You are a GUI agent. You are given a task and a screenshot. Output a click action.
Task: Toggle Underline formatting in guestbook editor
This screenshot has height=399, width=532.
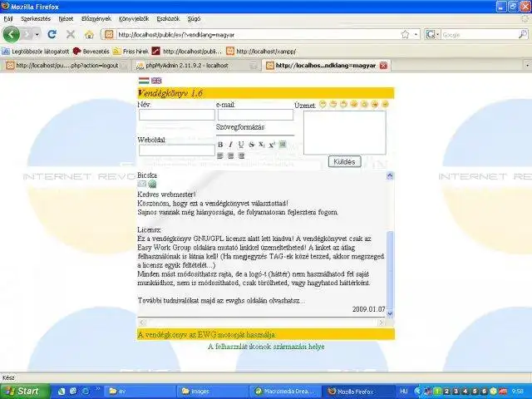[x=241, y=145]
